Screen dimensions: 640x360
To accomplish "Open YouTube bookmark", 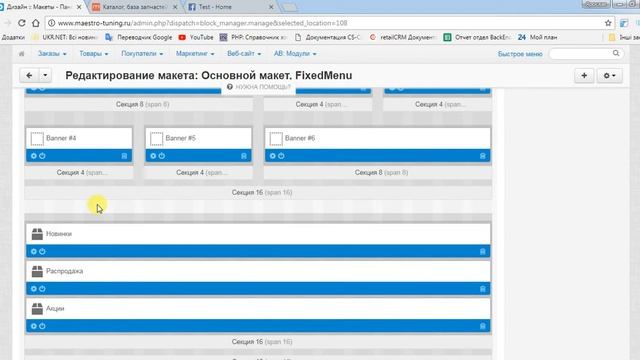I will pyautogui.click(x=196, y=37).
